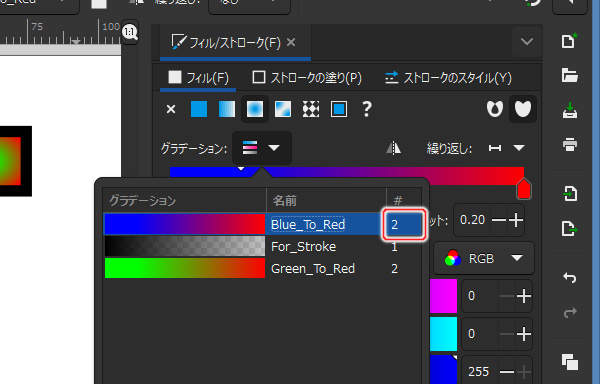Increase the second channel value 0

coord(524,334)
